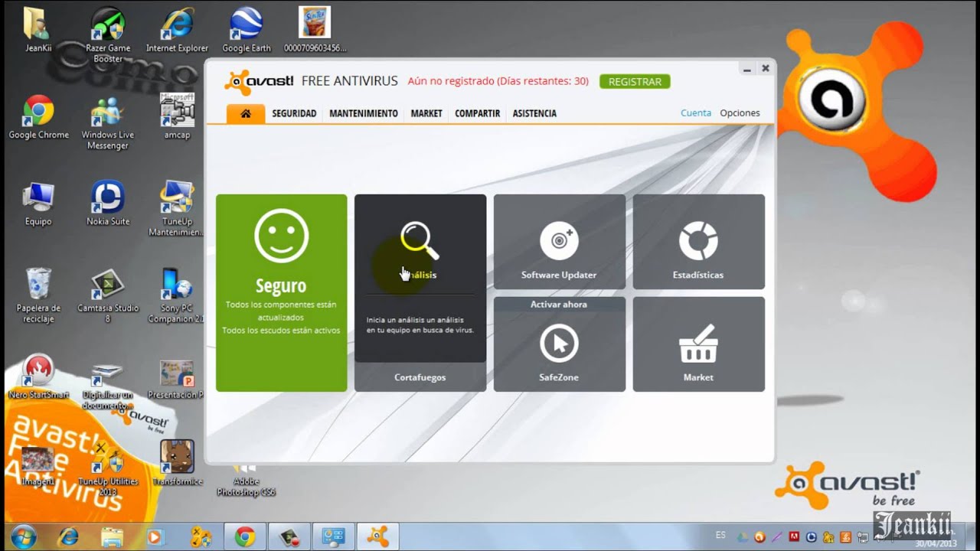Go to the MARKET tab
This screenshot has height=551, width=980.
[426, 113]
